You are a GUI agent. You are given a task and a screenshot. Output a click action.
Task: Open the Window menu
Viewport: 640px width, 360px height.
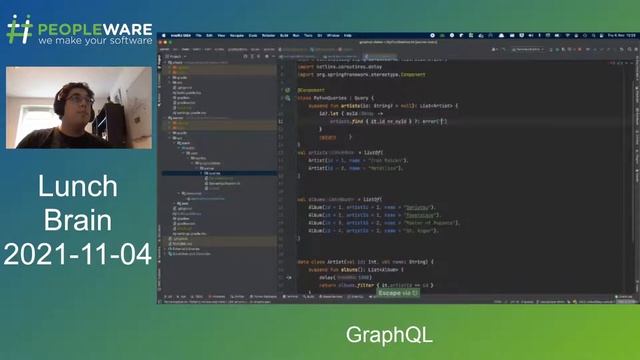tap(333, 36)
